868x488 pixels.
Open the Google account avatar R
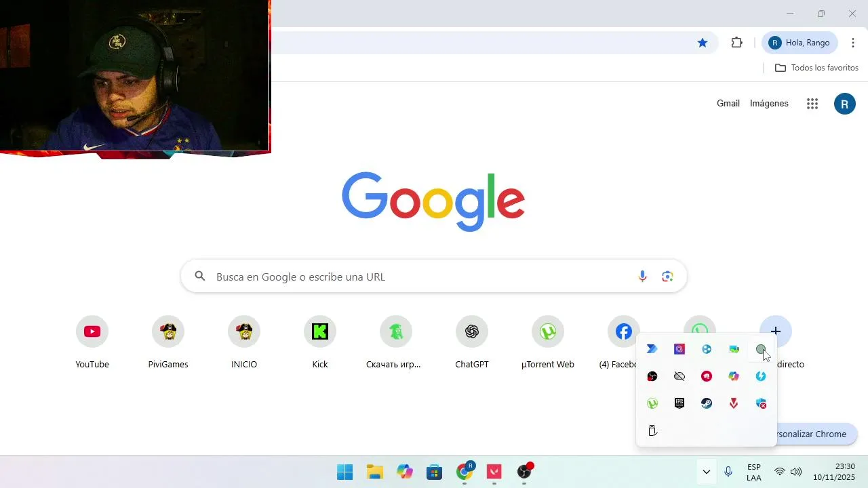click(844, 104)
